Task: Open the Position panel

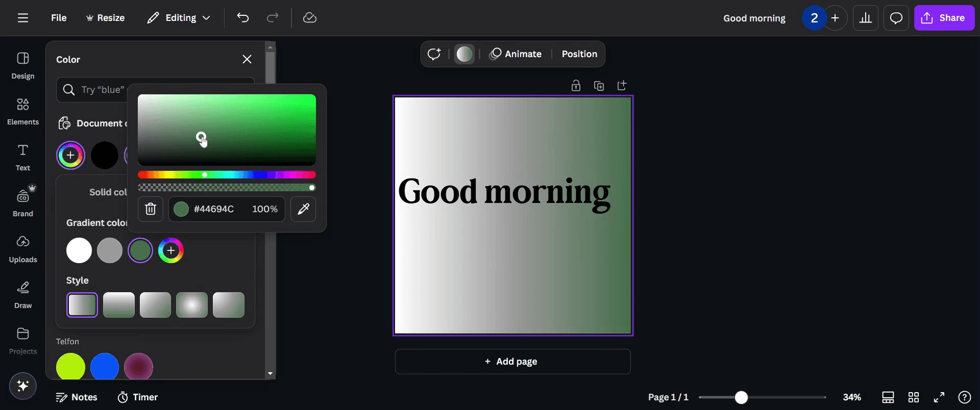Action: click(579, 54)
